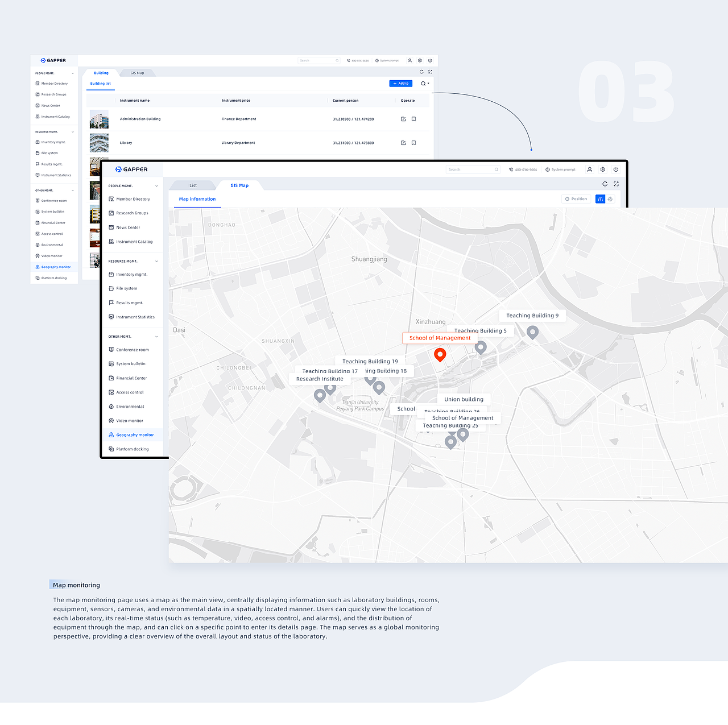Click Administration Building thumbnail in back window
Viewport: 728px width, 725px height.
coord(99,119)
